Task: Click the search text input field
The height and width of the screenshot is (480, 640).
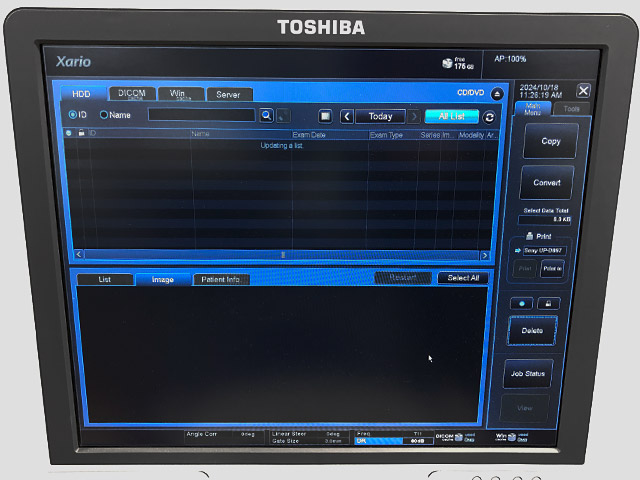Action: [x=202, y=115]
